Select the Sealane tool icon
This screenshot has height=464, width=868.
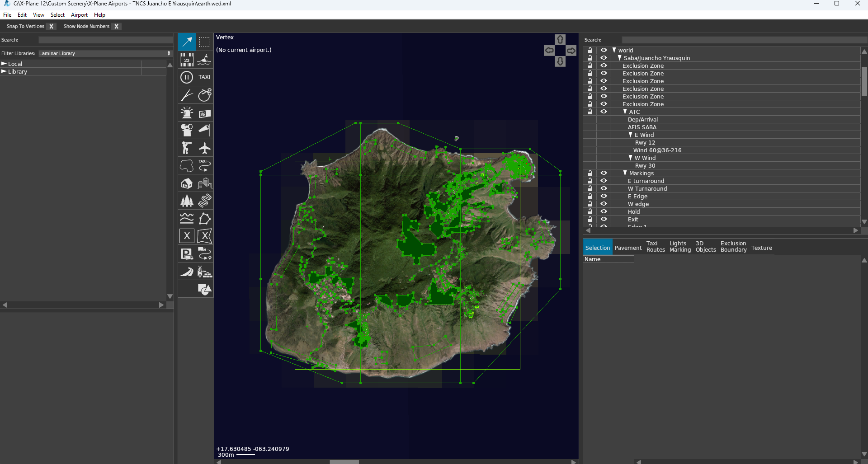(204, 59)
